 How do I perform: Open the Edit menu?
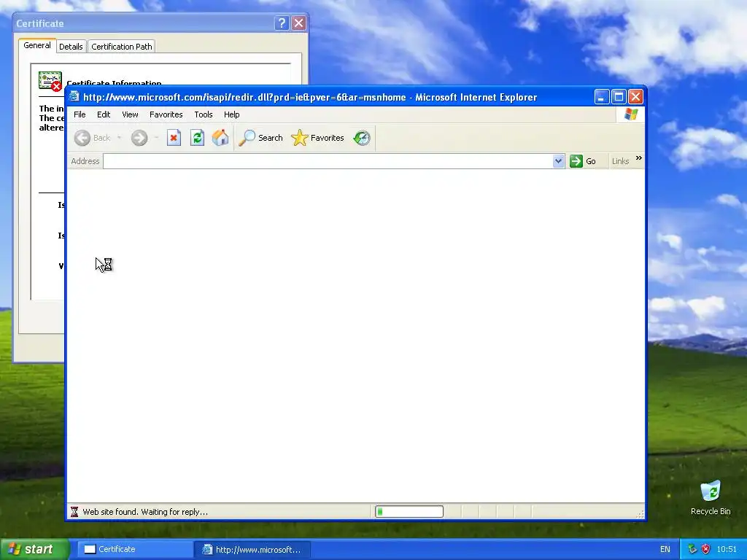tap(104, 114)
